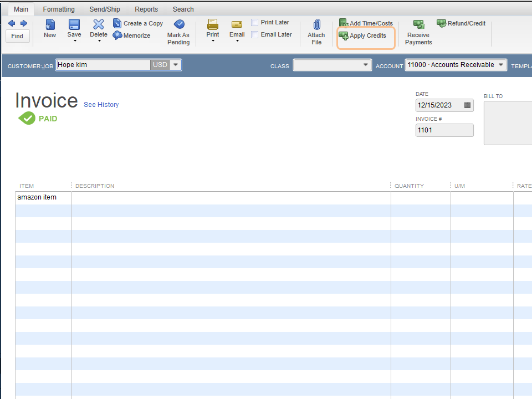
Task: Open calendar picker next to invoice date
Action: point(467,105)
